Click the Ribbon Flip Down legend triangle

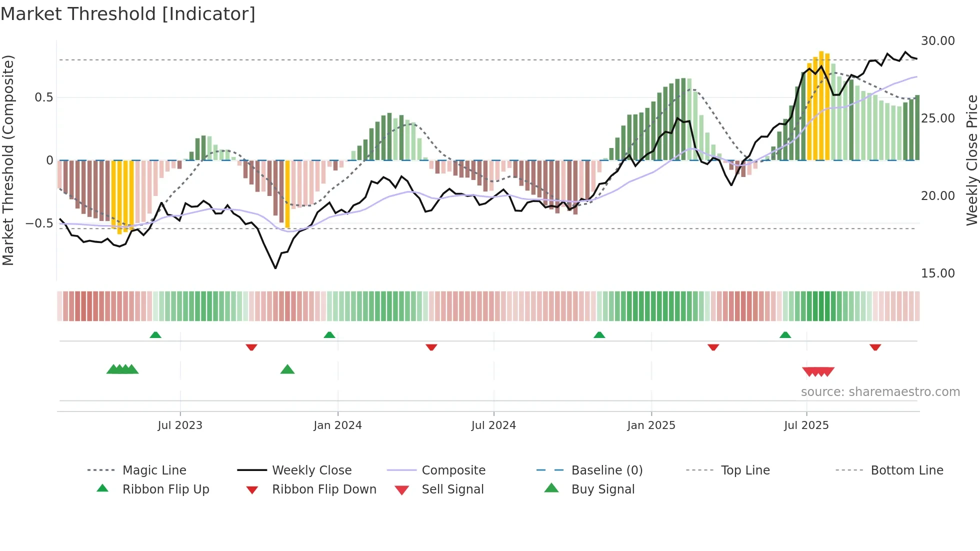click(252, 490)
